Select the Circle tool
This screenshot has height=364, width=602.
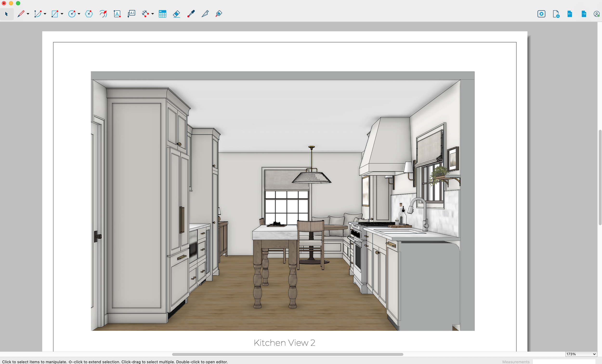click(72, 14)
